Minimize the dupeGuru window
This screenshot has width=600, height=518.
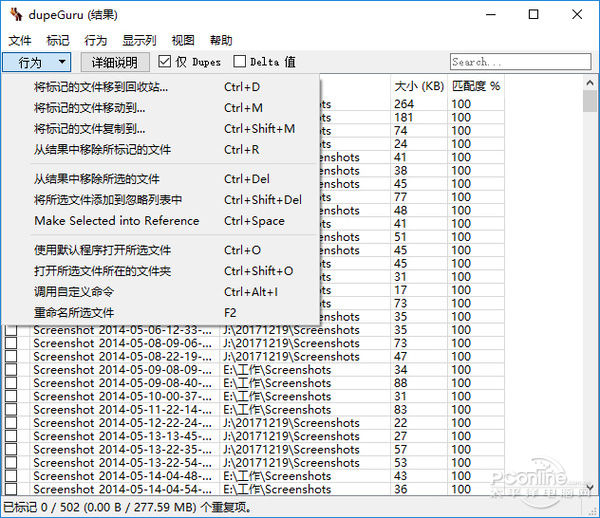tap(491, 15)
